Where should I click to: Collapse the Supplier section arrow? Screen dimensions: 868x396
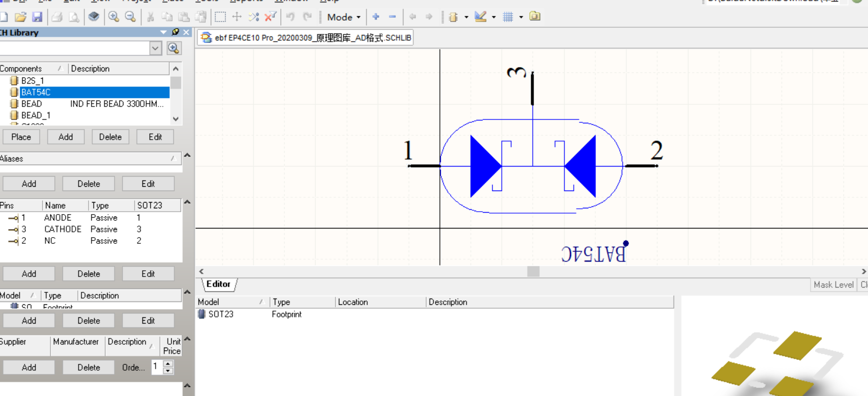point(187,339)
